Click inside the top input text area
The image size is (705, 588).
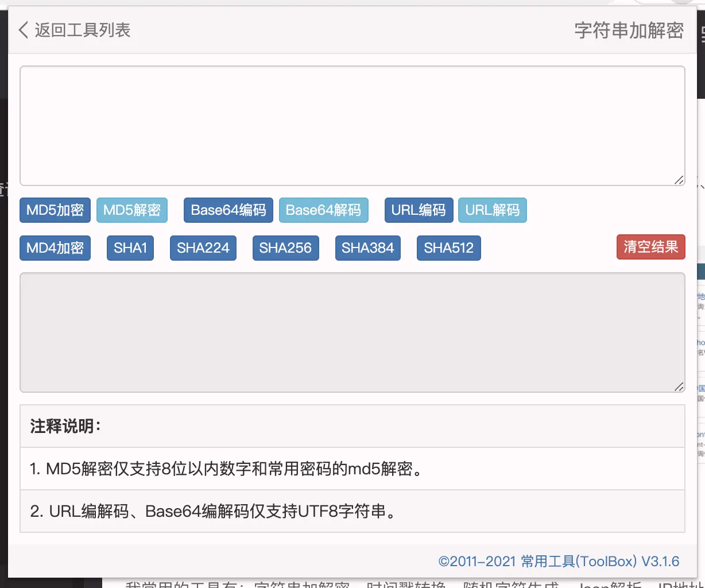(352, 125)
